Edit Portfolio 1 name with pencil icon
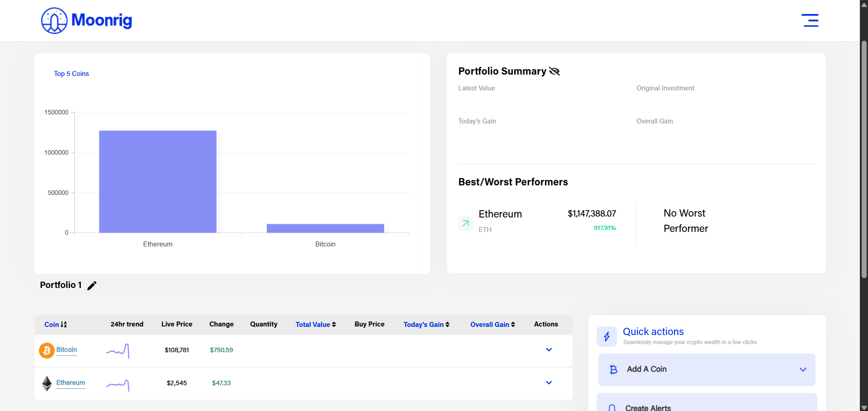The height and width of the screenshot is (411, 868). tap(92, 285)
